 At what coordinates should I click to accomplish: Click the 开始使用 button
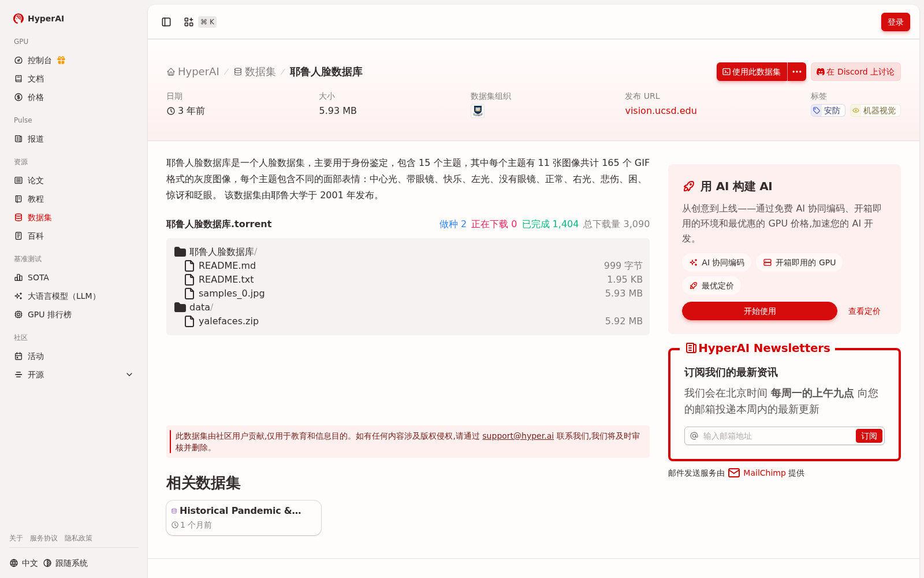tap(759, 311)
